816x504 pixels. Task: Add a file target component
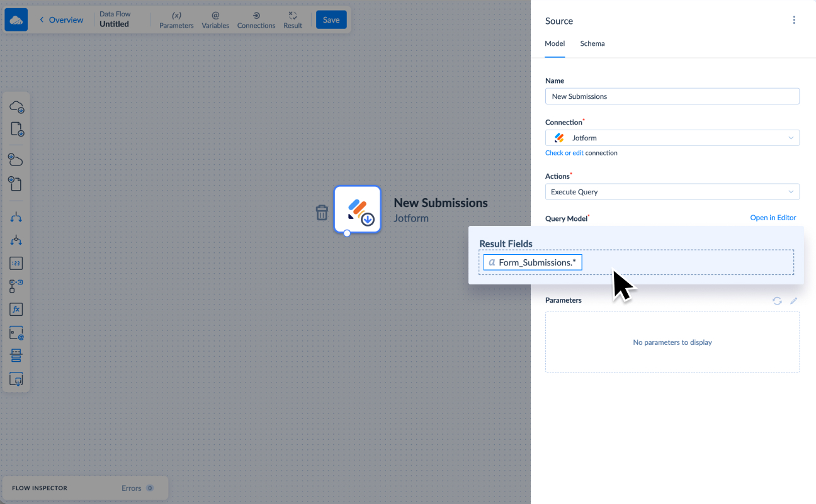(x=16, y=184)
